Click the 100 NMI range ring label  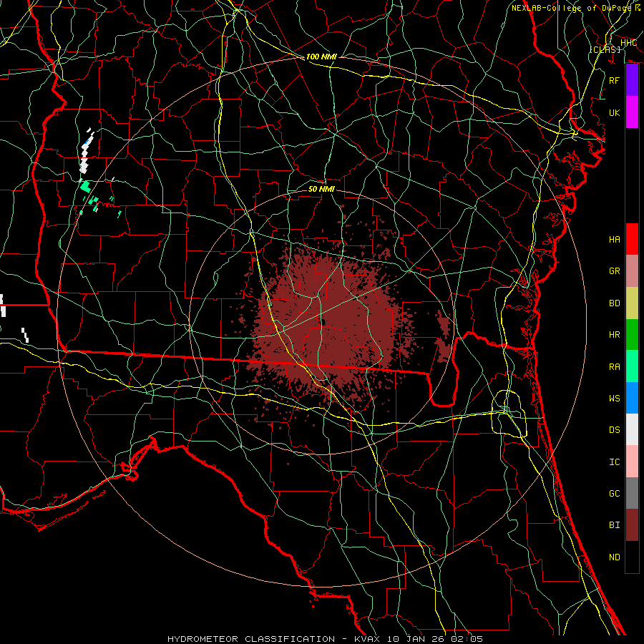click(x=321, y=57)
